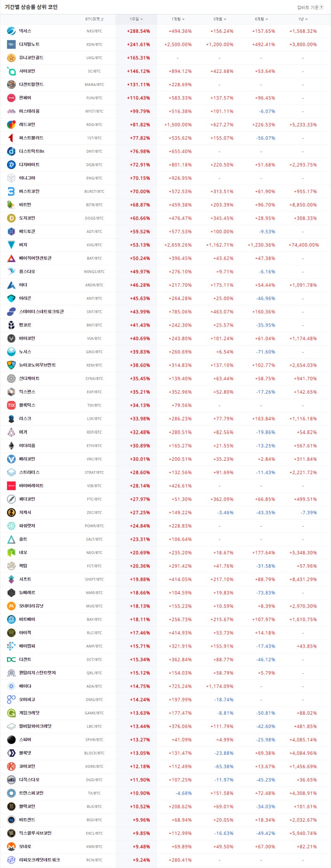Click the Siacoin (SC/BTC) icon
The width and height of the screenshot is (331, 868).
[11, 71]
